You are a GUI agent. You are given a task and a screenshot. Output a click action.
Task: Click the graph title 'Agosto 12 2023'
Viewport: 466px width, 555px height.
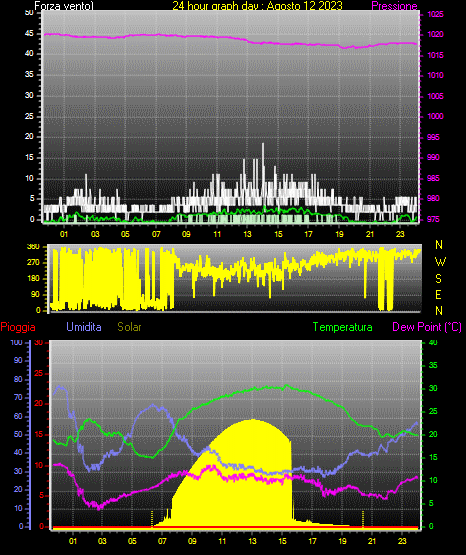click(x=304, y=6)
